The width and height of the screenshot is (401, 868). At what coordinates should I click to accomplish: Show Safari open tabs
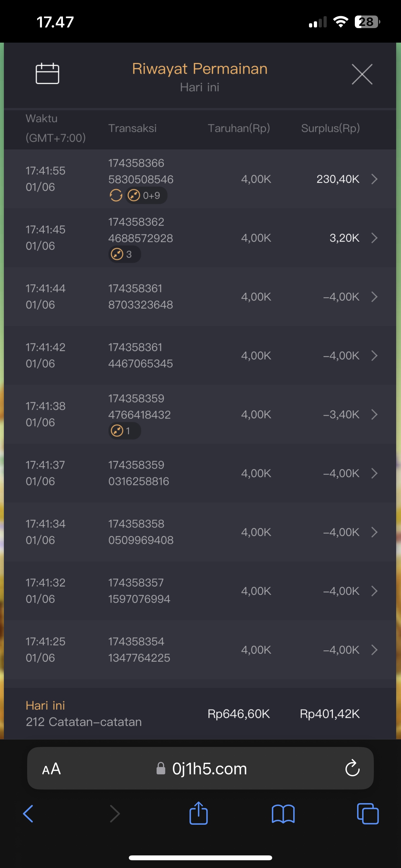coord(368,814)
